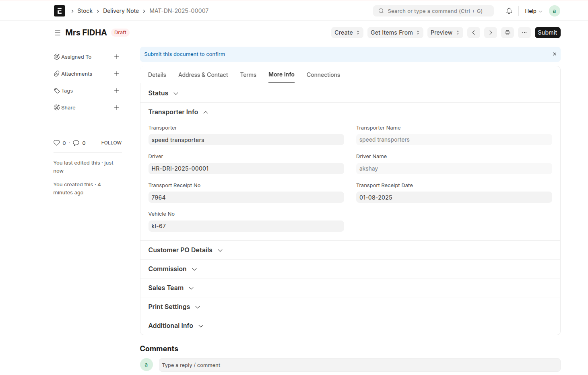
Task: Open the three-dots more options menu
Action: [x=524, y=33]
